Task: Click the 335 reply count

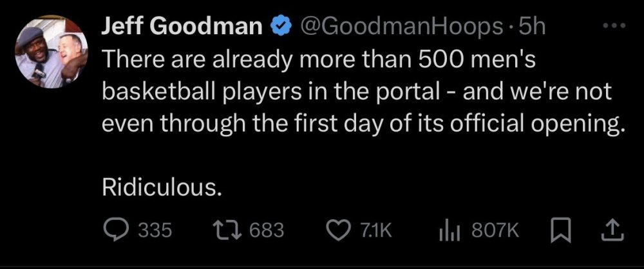Action: pyautogui.click(x=156, y=230)
